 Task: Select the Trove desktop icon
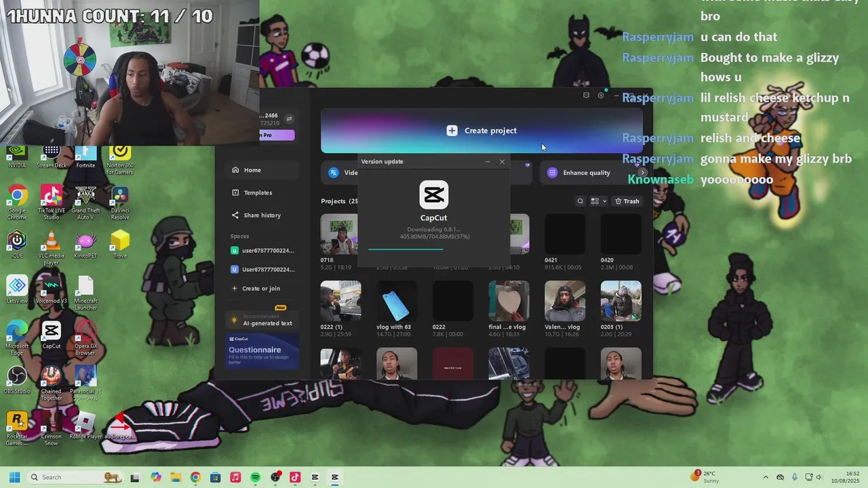(x=120, y=245)
